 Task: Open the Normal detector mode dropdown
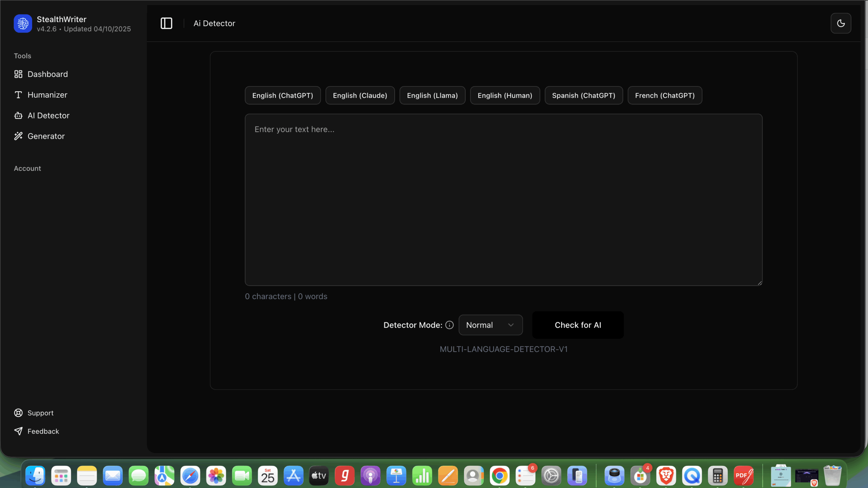[x=490, y=325]
